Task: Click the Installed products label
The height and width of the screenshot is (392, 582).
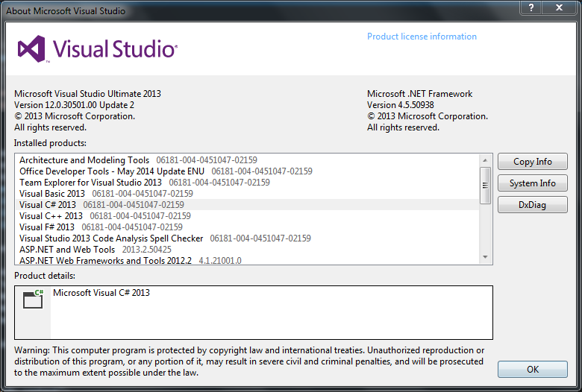Action: click(x=50, y=143)
